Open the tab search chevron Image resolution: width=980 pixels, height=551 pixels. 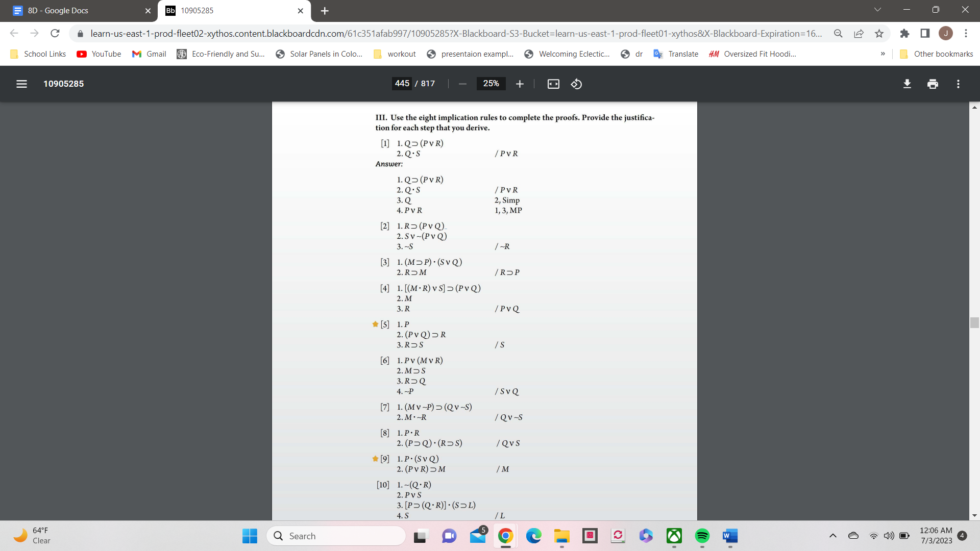(877, 9)
